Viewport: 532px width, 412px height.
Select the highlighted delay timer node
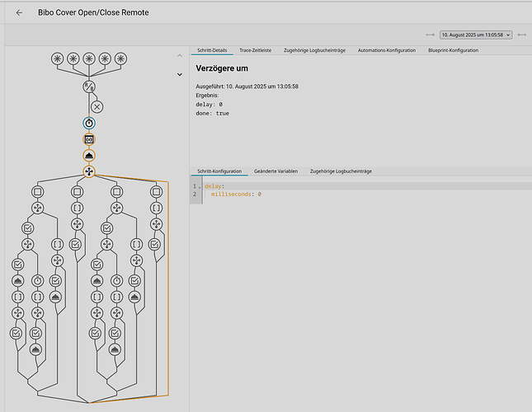[x=89, y=123]
